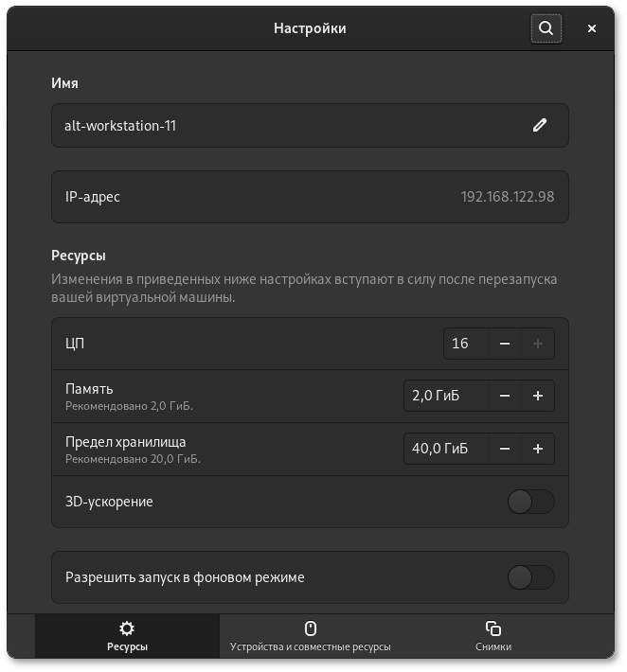627x672 pixels.
Task: Click the disabled plus button for ЦП
Action: click(x=538, y=344)
